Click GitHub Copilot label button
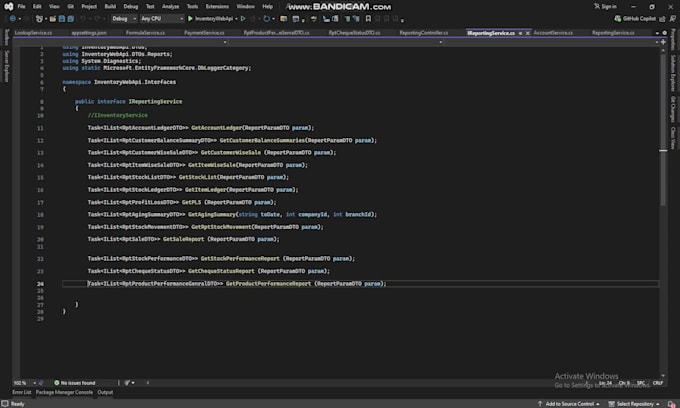 pos(639,19)
